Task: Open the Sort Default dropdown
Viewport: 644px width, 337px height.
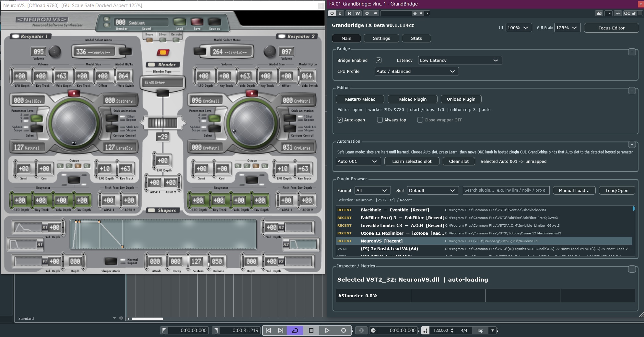Action: point(433,190)
